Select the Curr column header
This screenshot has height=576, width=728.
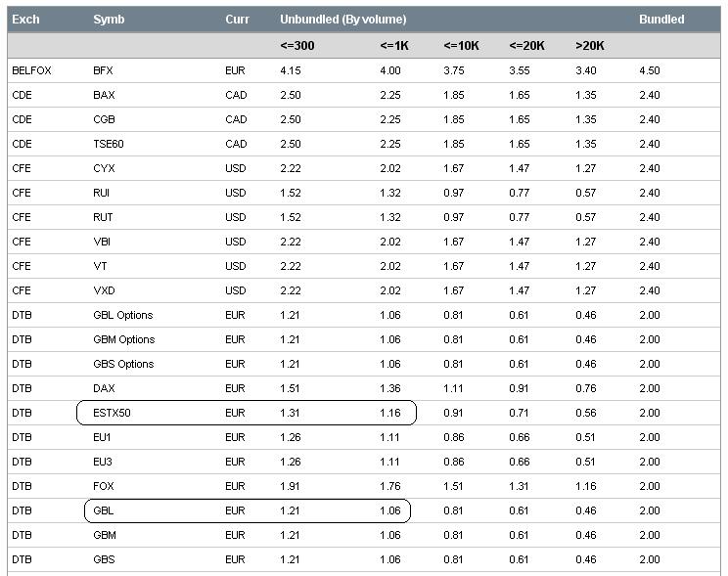237,20
